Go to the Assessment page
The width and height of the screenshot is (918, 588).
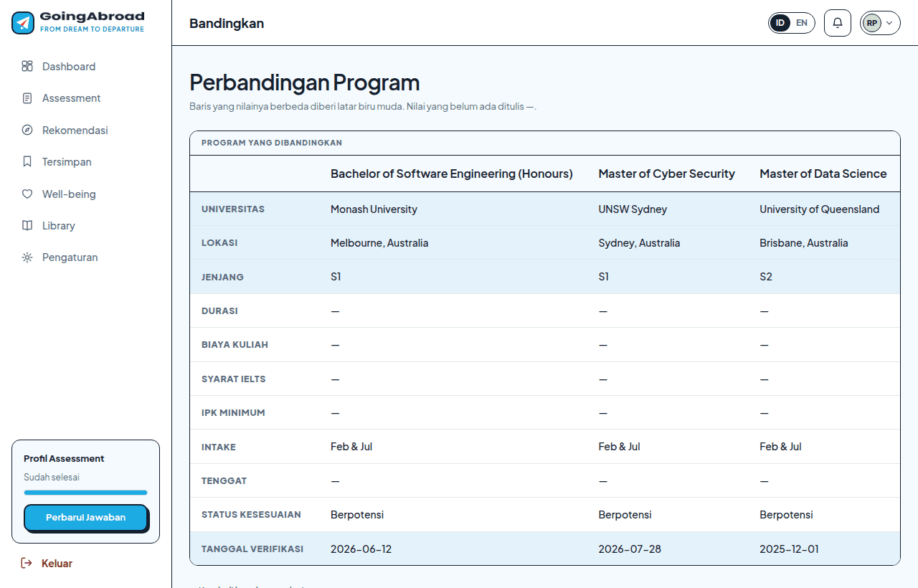[86, 98]
